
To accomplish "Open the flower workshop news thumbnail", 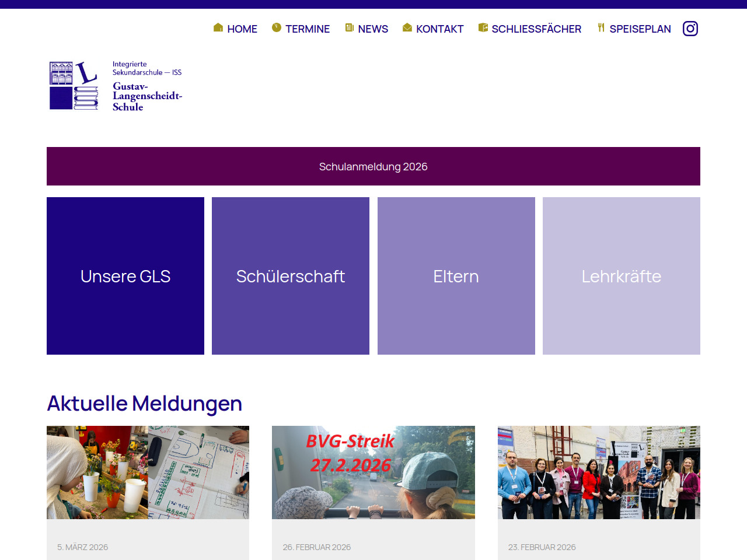I will 148,473.
